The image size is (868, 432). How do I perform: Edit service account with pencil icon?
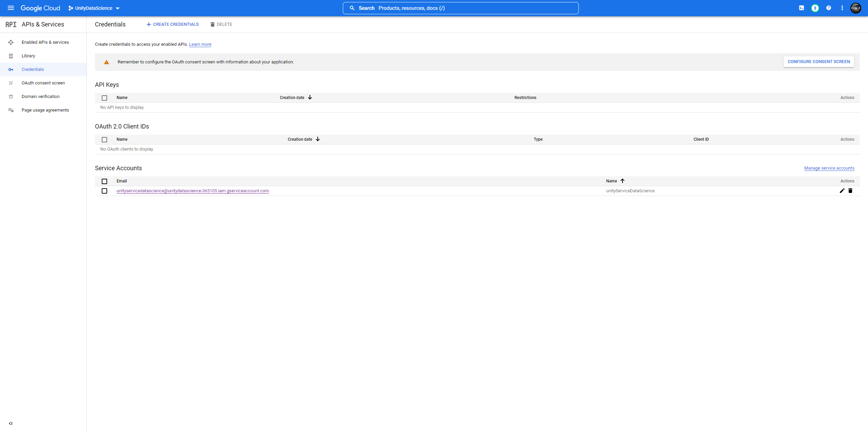[842, 191]
